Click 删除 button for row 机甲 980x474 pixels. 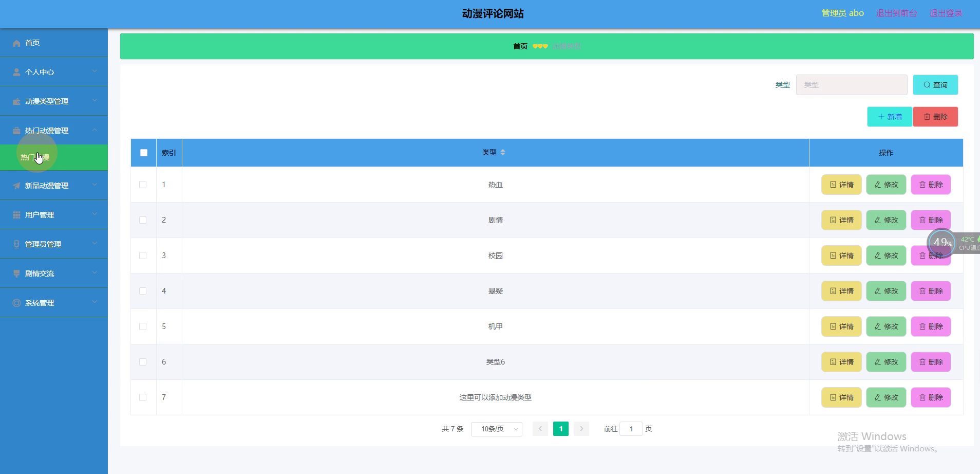point(931,326)
